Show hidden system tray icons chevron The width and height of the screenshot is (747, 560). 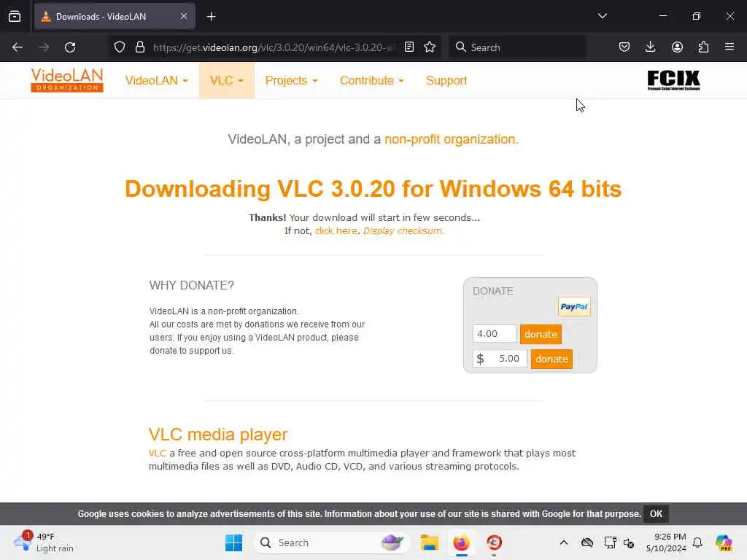(564, 542)
